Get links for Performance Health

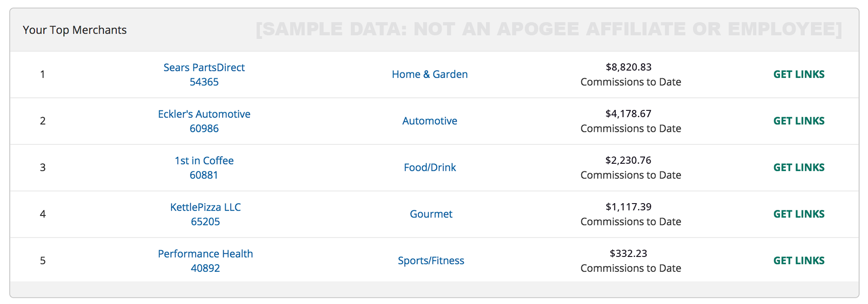pos(799,261)
